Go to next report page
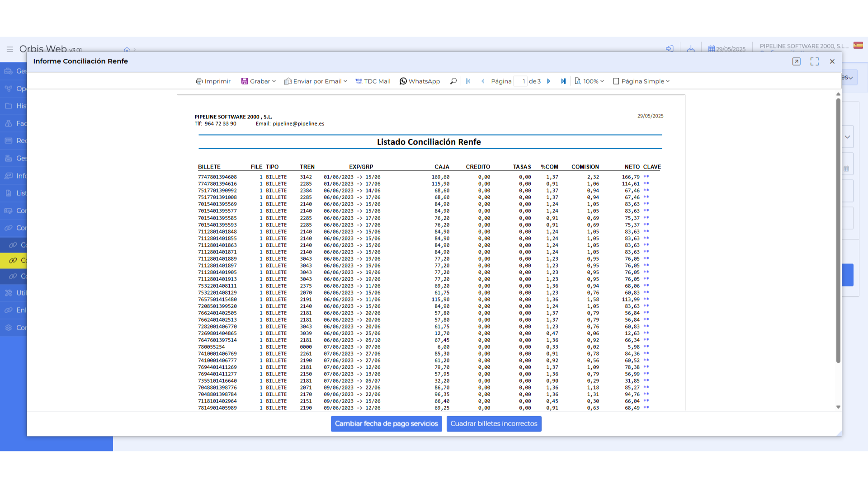This screenshot has height=488, width=868. 549,81
